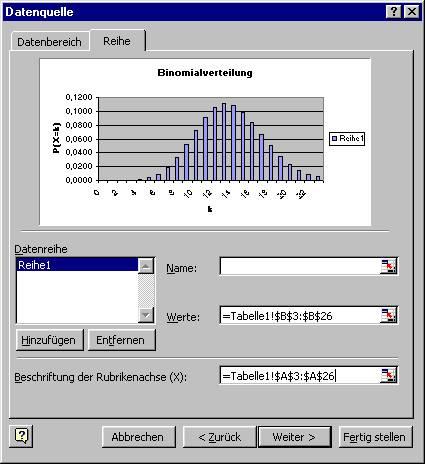The height and width of the screenshot is (464, 425).
Task: Go back with the Zurück button
Action: click(x=219, y=437)
